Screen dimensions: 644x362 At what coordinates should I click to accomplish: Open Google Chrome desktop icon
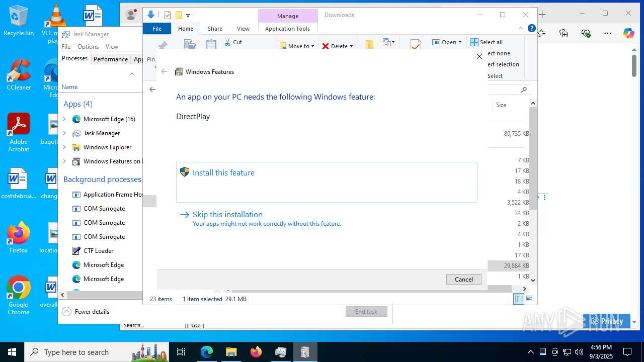(x=19, y=295)
